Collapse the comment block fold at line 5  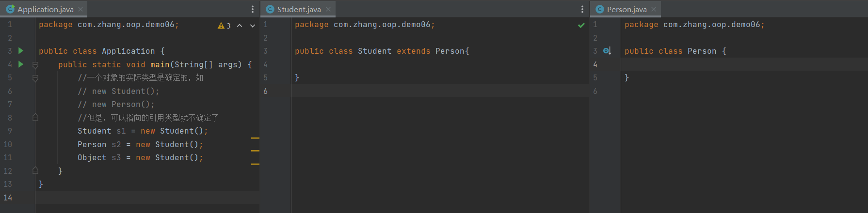pos(35,77)
